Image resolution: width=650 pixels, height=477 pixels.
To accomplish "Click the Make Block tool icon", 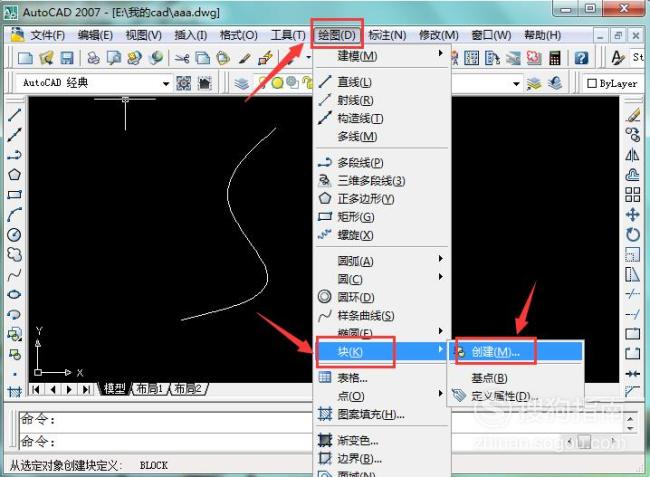I will pyautogui.click(x=15, y=354).
